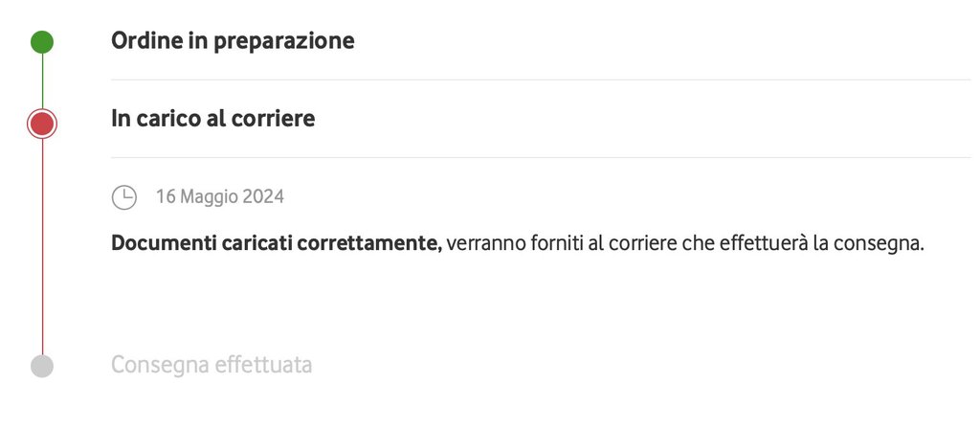Click the bold Documenti caricati correttamente text
This screenshot has width=980, height=430.
[x=276, y=243]
